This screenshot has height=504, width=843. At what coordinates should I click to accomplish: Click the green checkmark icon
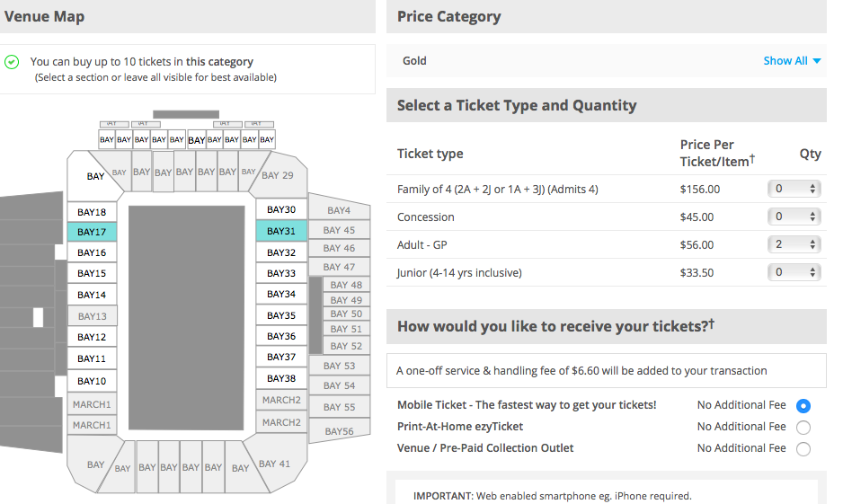[x=12, y=62]
